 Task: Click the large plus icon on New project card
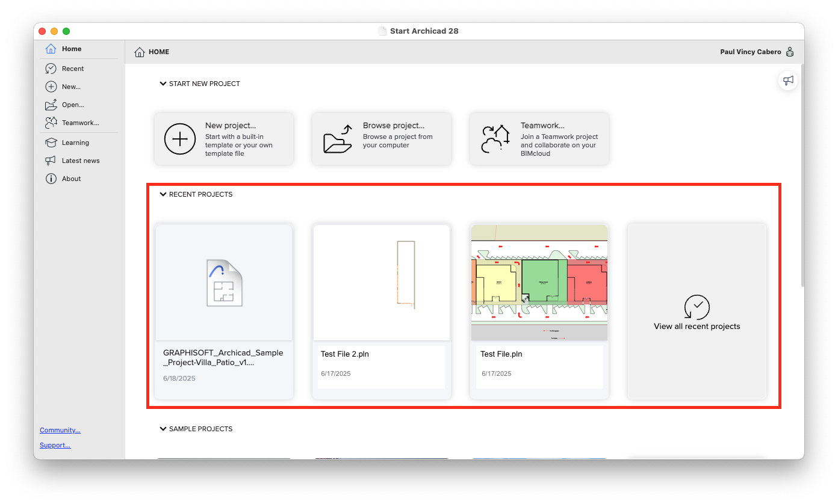pos(180,139)
